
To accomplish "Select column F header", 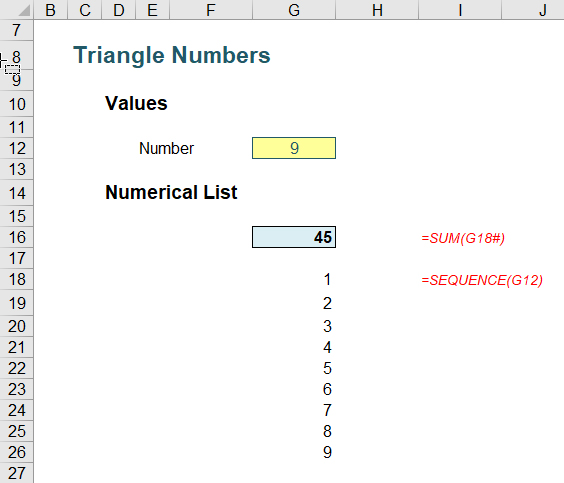I will click(x=211, y=10).
